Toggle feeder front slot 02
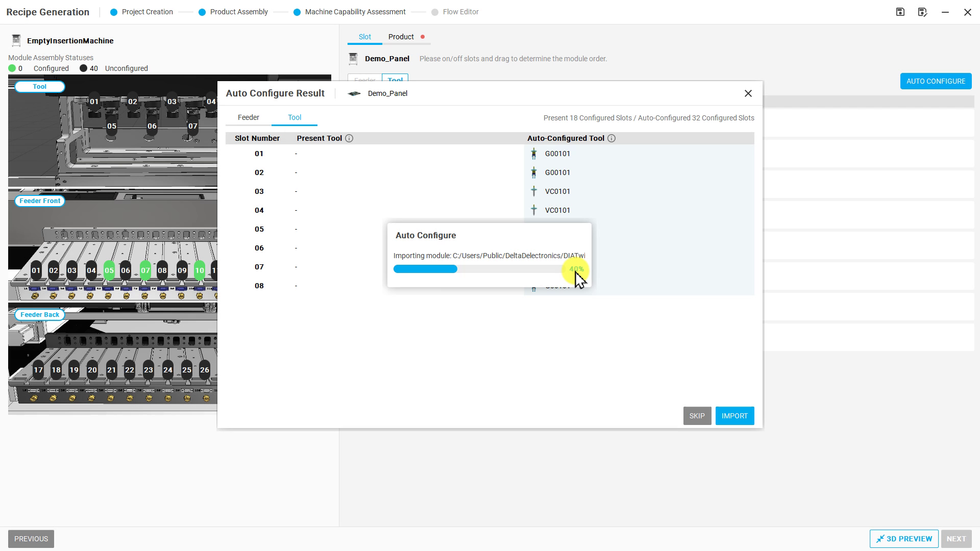980x551 pixels. tap(54, 271)
